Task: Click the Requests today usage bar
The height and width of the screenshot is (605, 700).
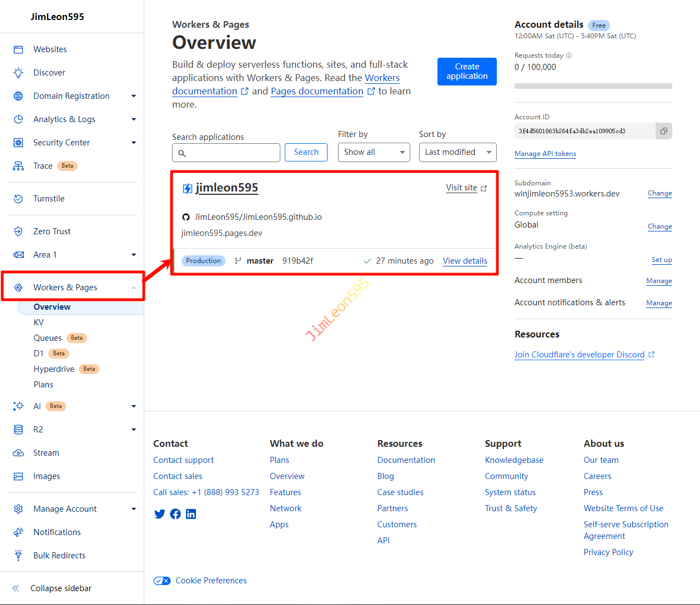Action: tap(593, 86)
